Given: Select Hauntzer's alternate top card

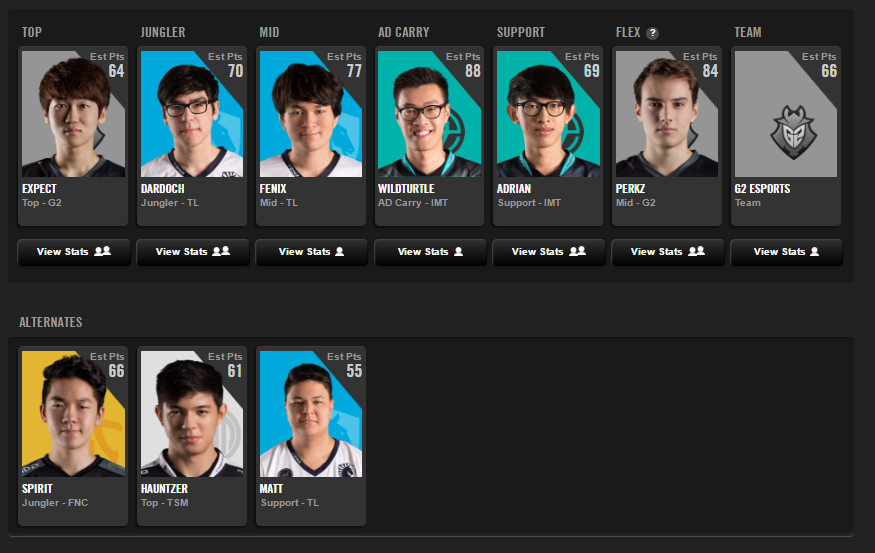Looking at the screenshot, I should 192,436.
